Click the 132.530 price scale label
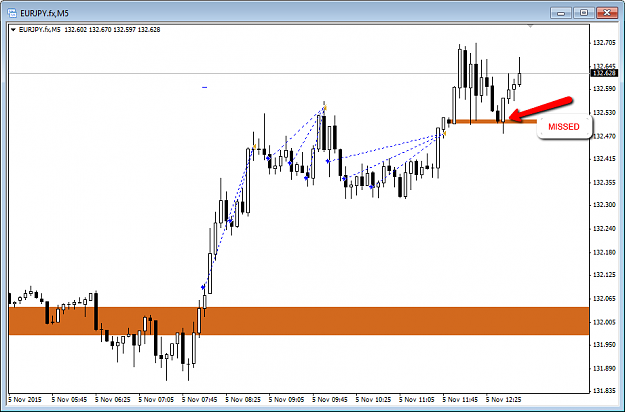 pos(604,113)
